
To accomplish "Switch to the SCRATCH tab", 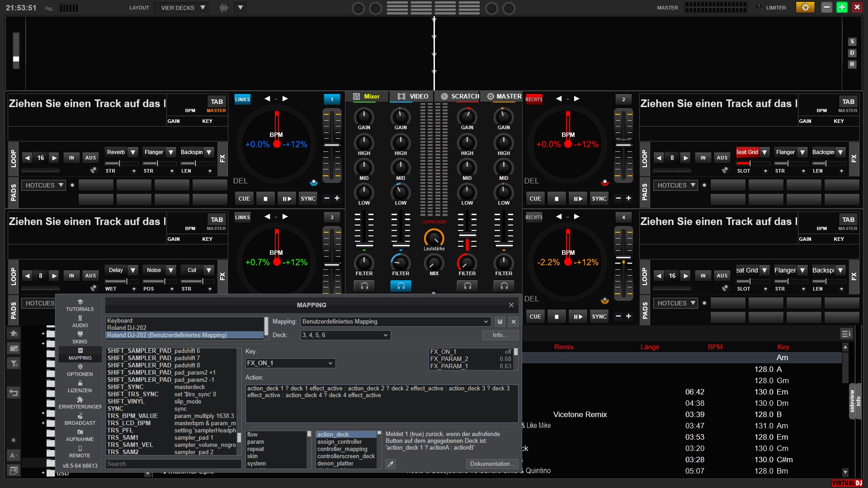I will (460, 96).
